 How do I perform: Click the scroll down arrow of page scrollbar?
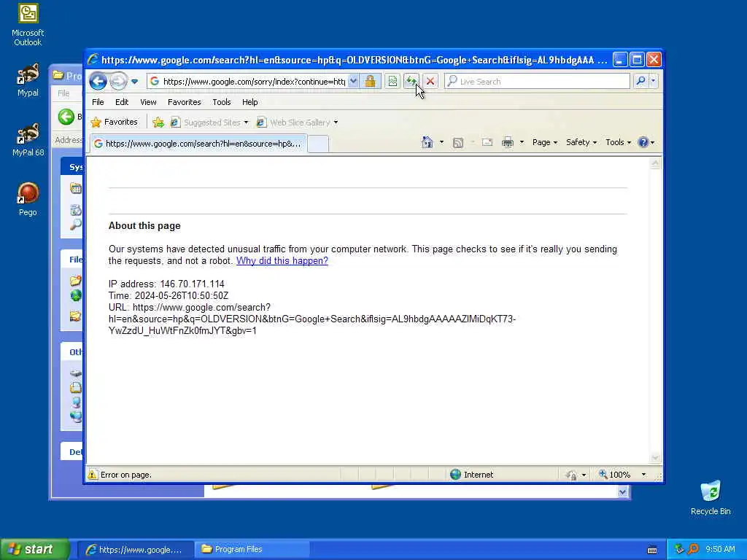coord(656,458)
